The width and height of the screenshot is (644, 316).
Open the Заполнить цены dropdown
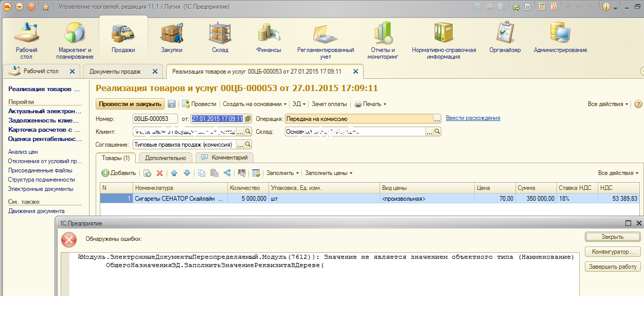329,173
